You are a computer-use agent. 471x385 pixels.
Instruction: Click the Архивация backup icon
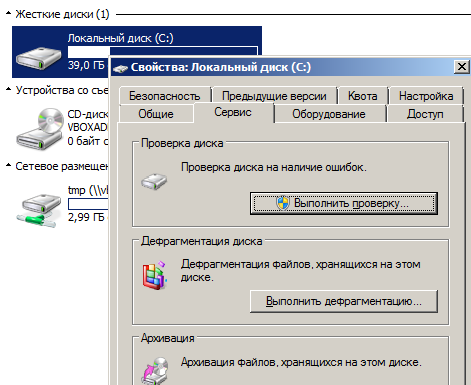pos(156,371)
